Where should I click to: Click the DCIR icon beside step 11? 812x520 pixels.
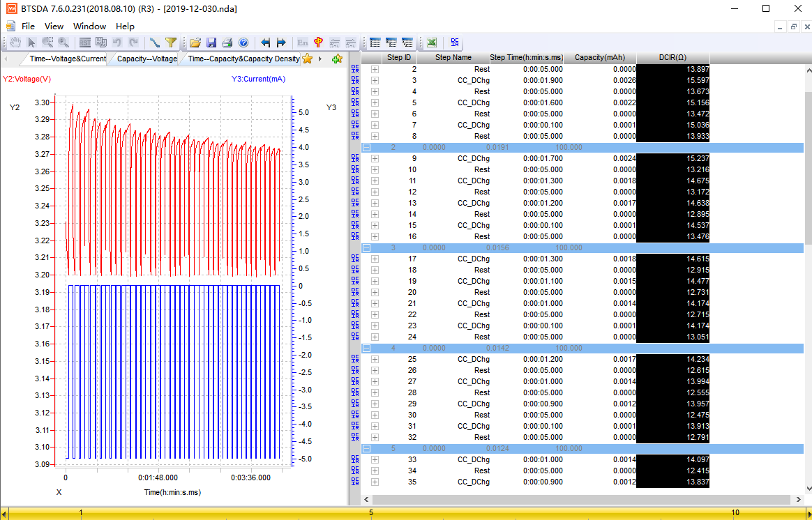point(355,181)
